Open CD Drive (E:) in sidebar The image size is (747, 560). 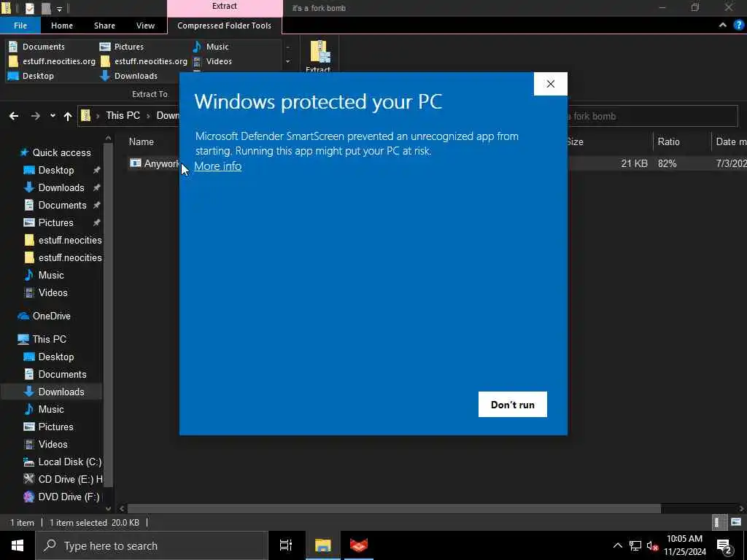tap(70, 479)
